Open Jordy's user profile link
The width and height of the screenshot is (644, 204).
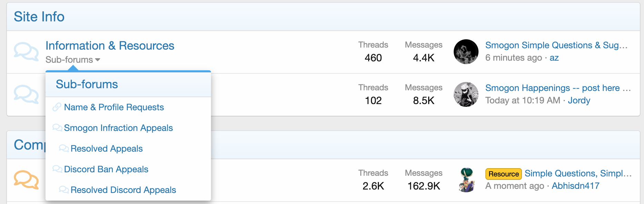point(579,100)
